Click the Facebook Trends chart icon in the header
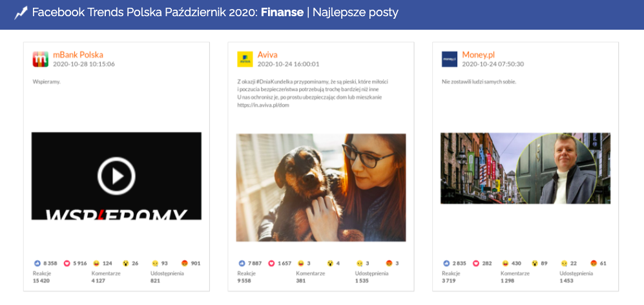This screenshot has height=305, width=644. (x=21, y=13)
